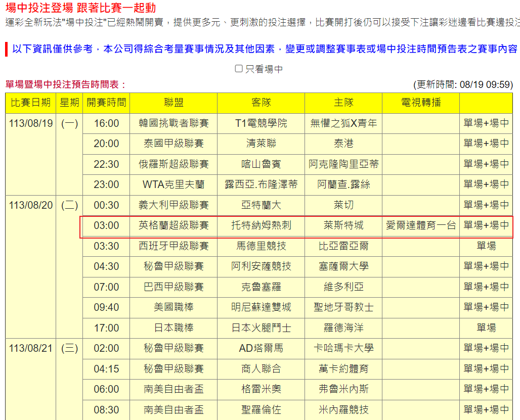Select the 日本火腿鬥士 team cell
This screenshot has width=520, height=420.
261,328
